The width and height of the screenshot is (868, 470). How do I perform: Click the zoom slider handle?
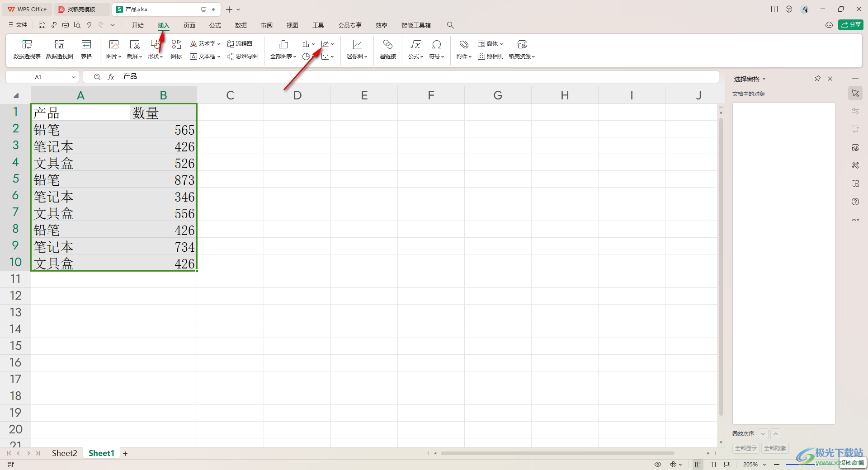pyautogui.click(x=816, y=465)
